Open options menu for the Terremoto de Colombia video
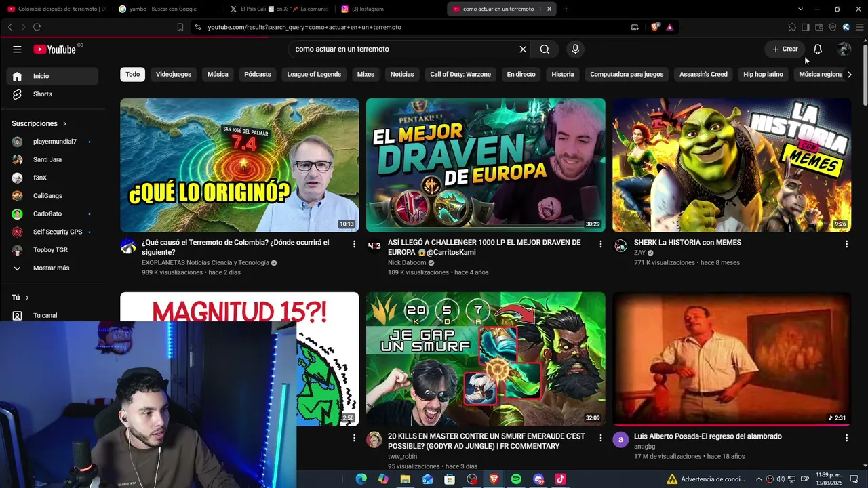The image size is (868, 488). click(354, 244)
